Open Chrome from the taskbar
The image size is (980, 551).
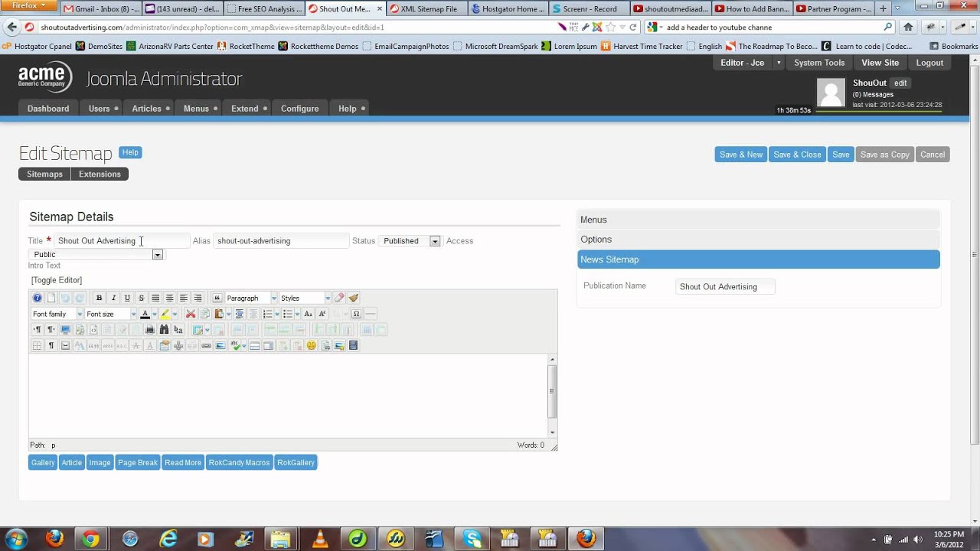pyautogui.click(x=90, y=539)
